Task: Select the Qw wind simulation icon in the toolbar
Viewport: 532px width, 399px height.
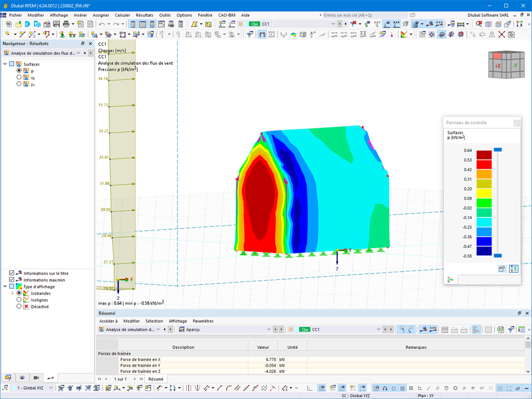Action: pyautogui.click(x=255, y=23)
